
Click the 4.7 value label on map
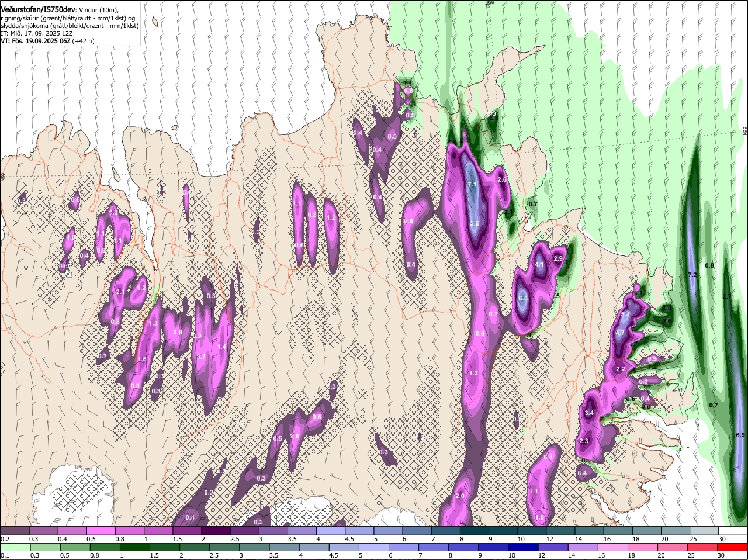[x=620, y=333]
